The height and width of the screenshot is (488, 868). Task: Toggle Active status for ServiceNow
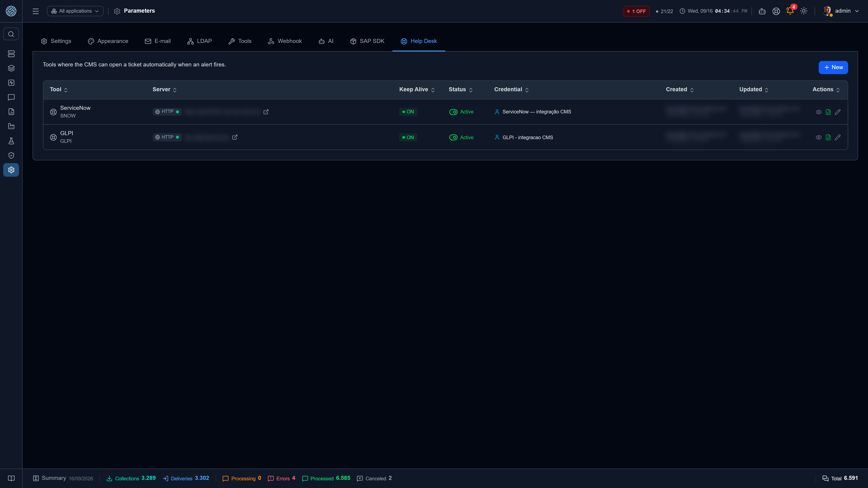click(461, 112)
